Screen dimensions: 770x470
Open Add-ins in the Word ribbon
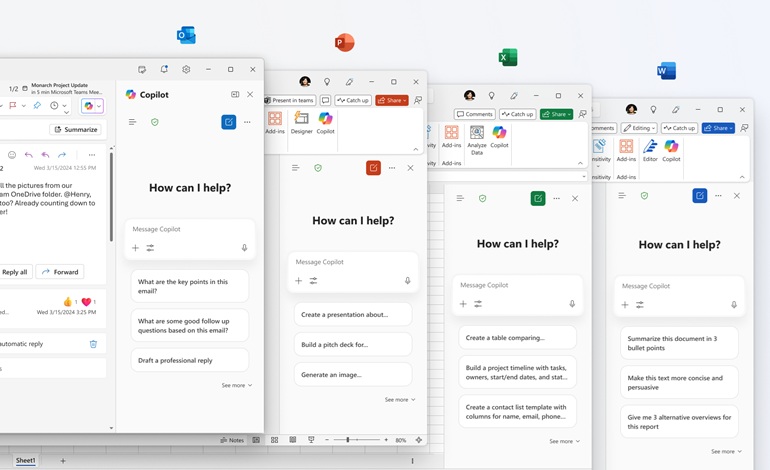pos(626,150)
